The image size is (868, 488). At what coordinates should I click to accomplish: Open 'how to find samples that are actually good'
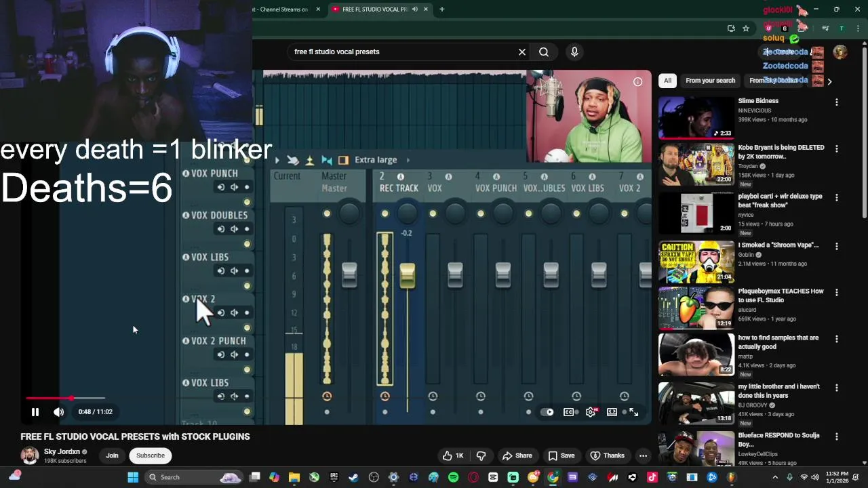778,342
